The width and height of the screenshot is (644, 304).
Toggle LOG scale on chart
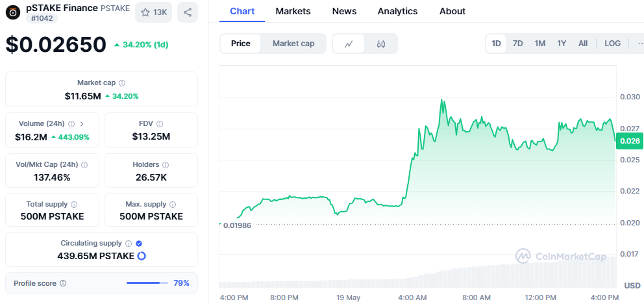[612, 44]
